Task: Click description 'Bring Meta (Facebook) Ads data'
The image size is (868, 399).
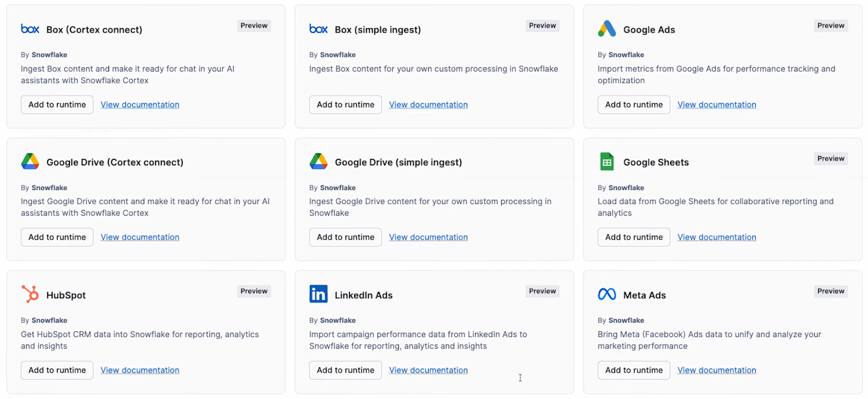Action: point(710,340)
